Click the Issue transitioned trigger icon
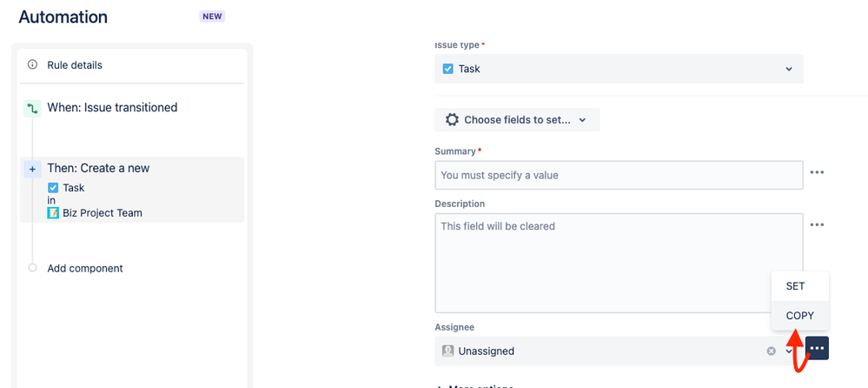The height and width of the screenshot is (388, 868). pyautogui.click(x=33, y=109)
